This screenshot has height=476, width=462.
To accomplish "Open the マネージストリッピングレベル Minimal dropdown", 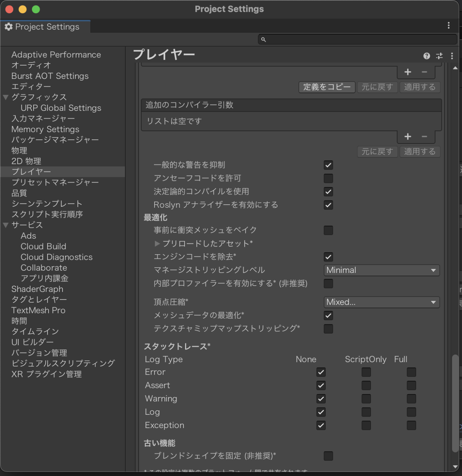I will [381, 270].
